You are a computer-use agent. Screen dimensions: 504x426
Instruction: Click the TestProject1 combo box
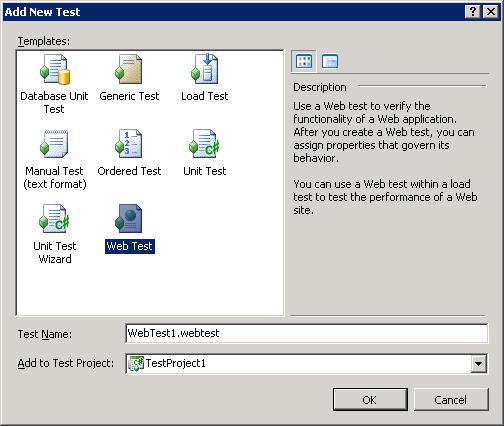(306, 363)
